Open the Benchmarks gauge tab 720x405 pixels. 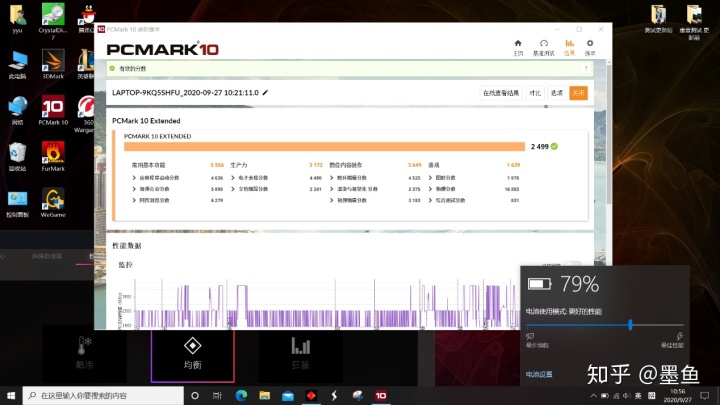[544, 48]
